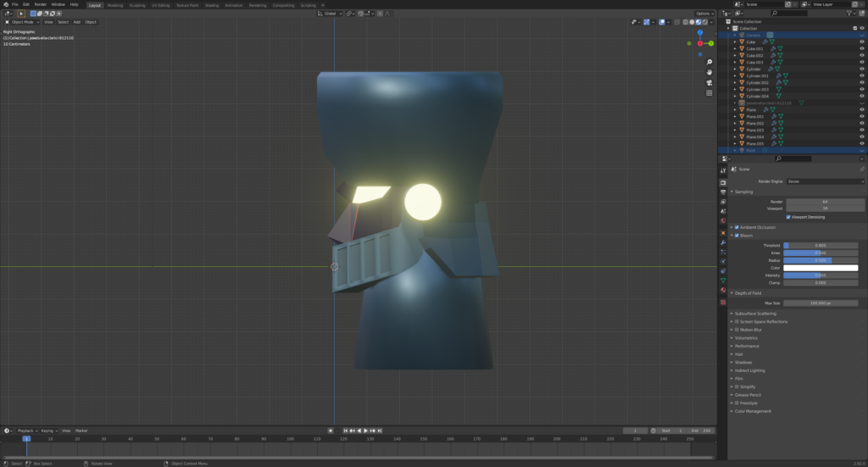The height and width of the screenshot is (467, 868).
Task: Hide the Cube.001 object using its eye icon
Action: tap(862, 48)
